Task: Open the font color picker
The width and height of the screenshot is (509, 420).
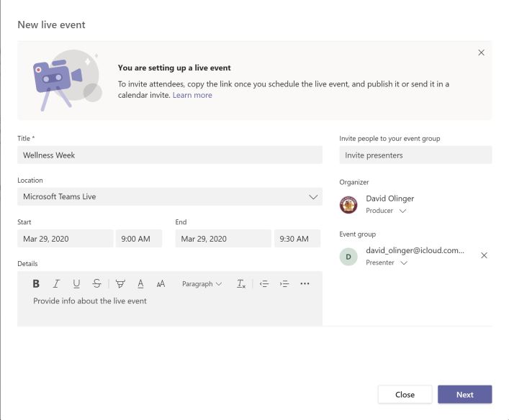Action: [x=140, y=284]
